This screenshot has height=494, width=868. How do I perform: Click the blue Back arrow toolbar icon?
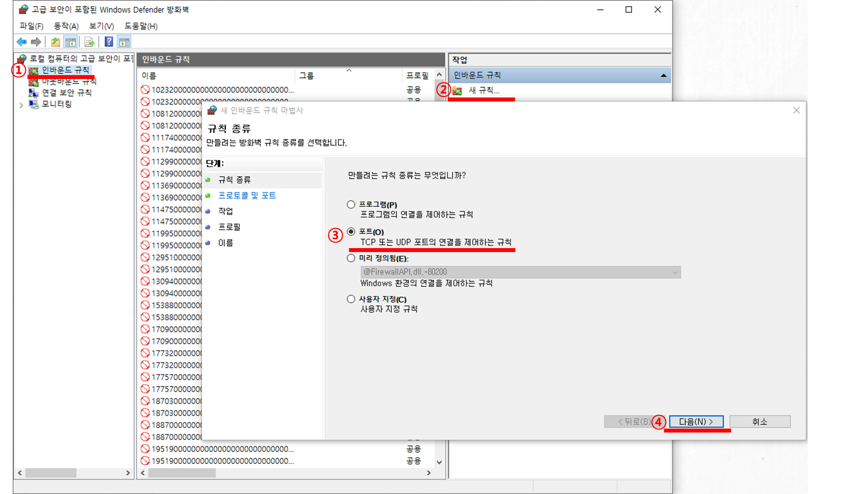21,42
